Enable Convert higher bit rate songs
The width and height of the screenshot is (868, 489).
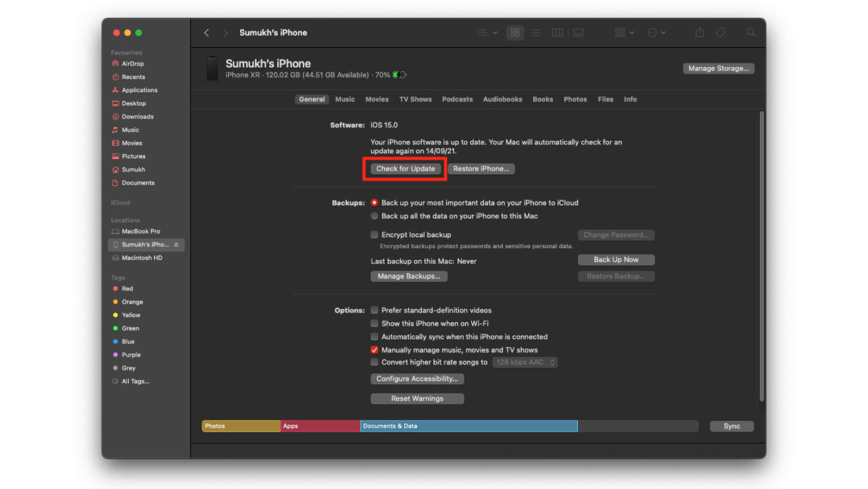point(374,362)
